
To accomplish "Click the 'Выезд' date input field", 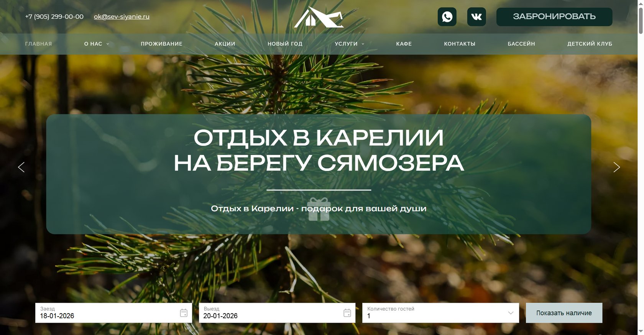I will coord(277,313).
